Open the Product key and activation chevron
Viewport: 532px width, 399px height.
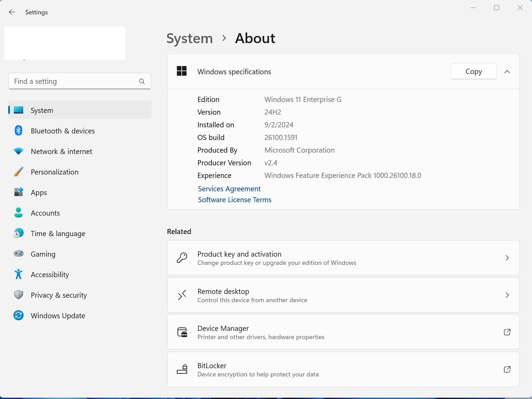tap(507, 258)
